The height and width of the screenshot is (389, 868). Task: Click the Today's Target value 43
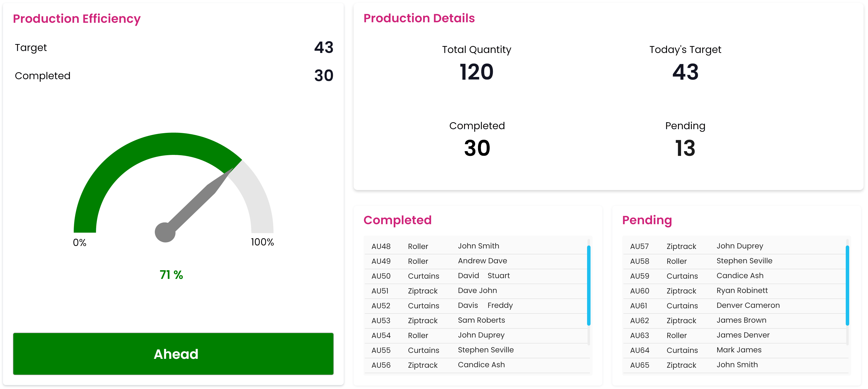point(685,72)
